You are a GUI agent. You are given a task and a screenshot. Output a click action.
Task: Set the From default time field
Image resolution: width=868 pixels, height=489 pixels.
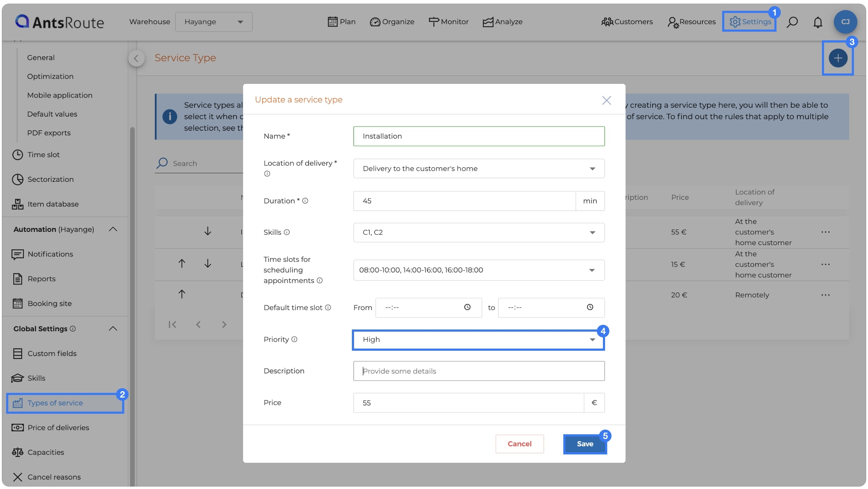(x=428, y=308)
